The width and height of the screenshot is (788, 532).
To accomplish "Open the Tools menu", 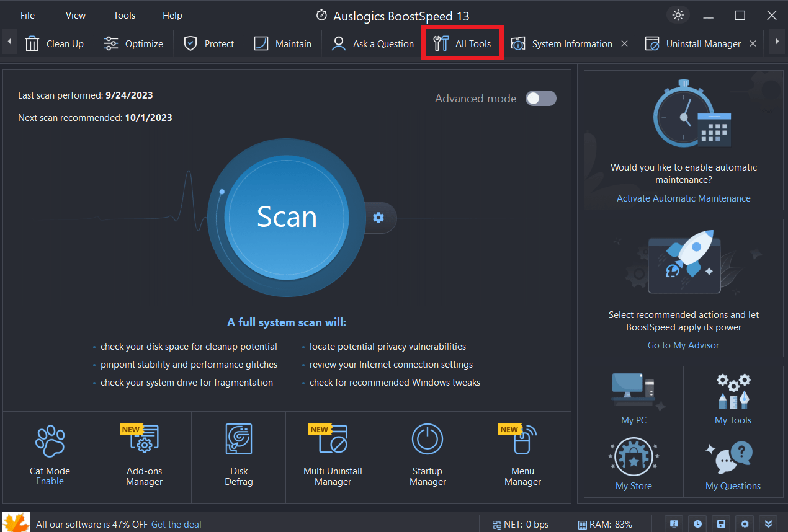I will [124, 16].
